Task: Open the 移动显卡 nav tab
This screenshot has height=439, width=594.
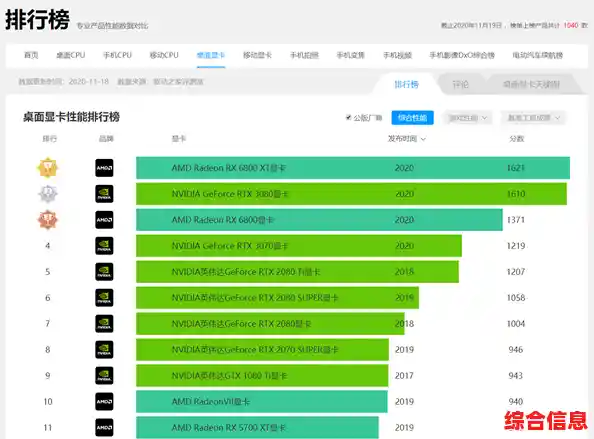Action: pos(258,55)
